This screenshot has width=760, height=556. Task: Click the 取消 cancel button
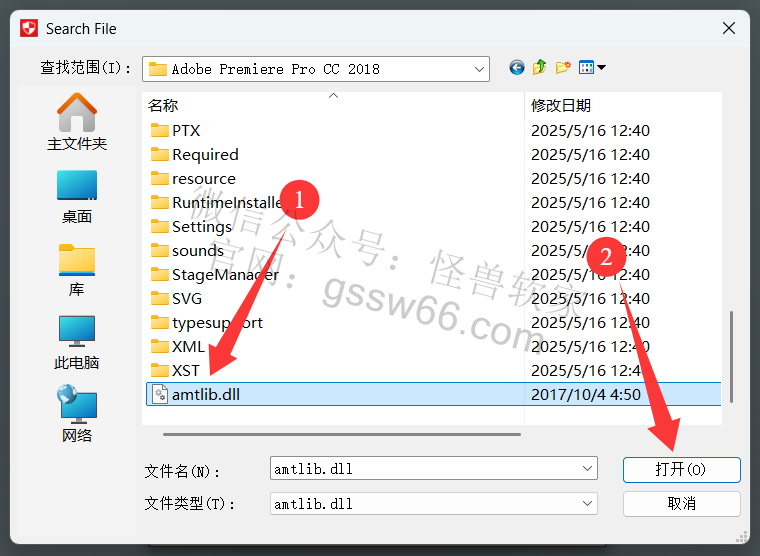(x=681, y=504)
